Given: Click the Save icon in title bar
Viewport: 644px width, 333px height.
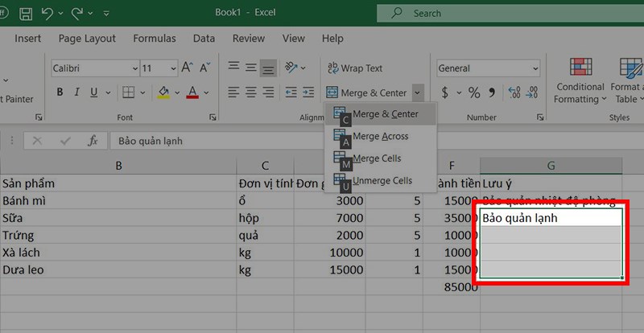Looking at the screenshot, I should pos(27,14).
